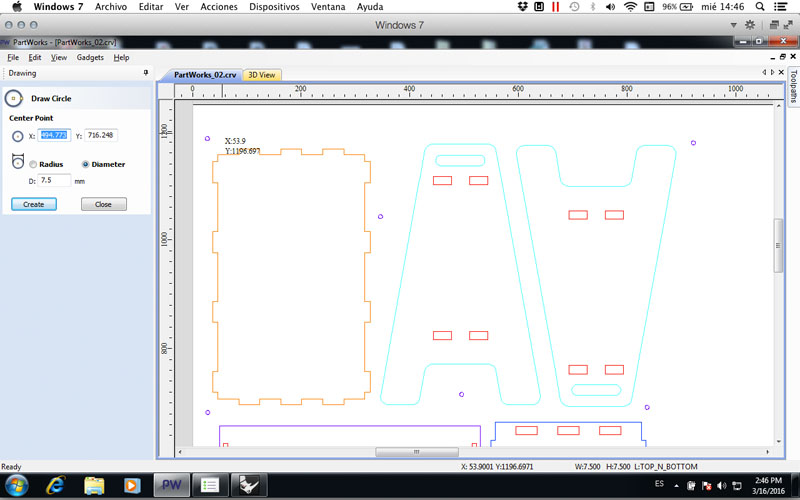800x500 pixels.
Task: Click the tab strip right arrow
Action: (772, 72)
